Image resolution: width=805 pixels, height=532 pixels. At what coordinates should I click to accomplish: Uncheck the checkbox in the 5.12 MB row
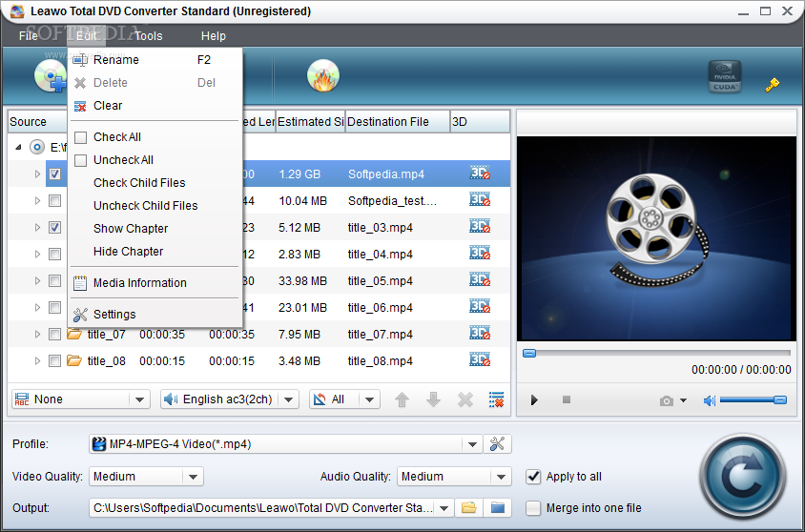(55, 227)
